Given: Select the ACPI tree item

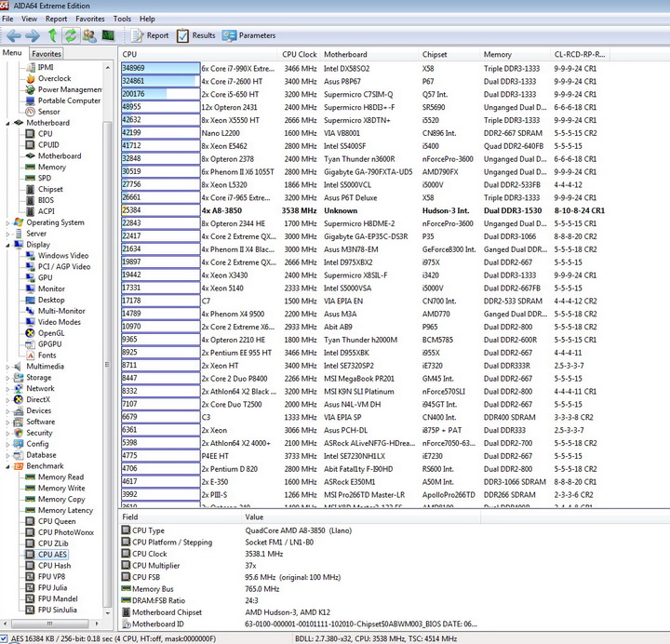Looking at the screenshot, I should (41, 211).
